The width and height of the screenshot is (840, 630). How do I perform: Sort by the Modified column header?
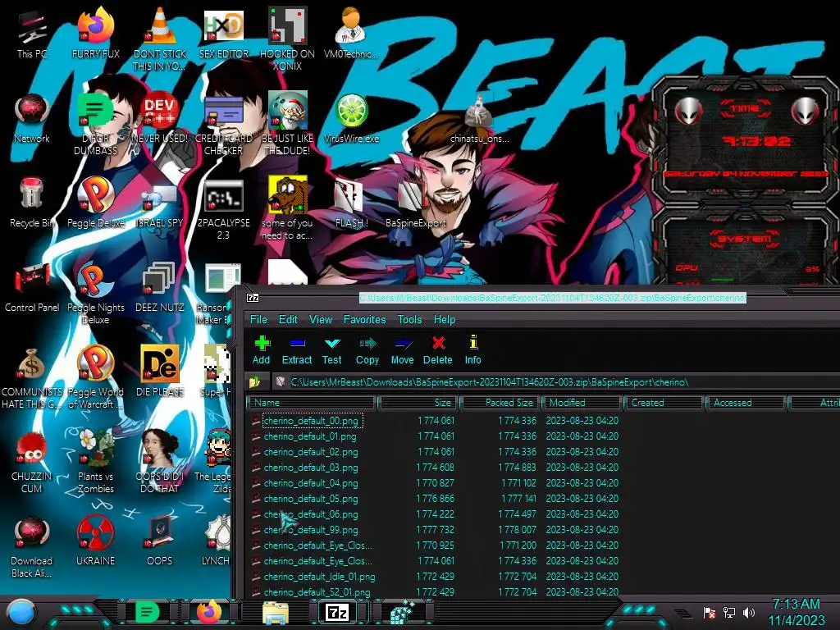coord(582,403)
